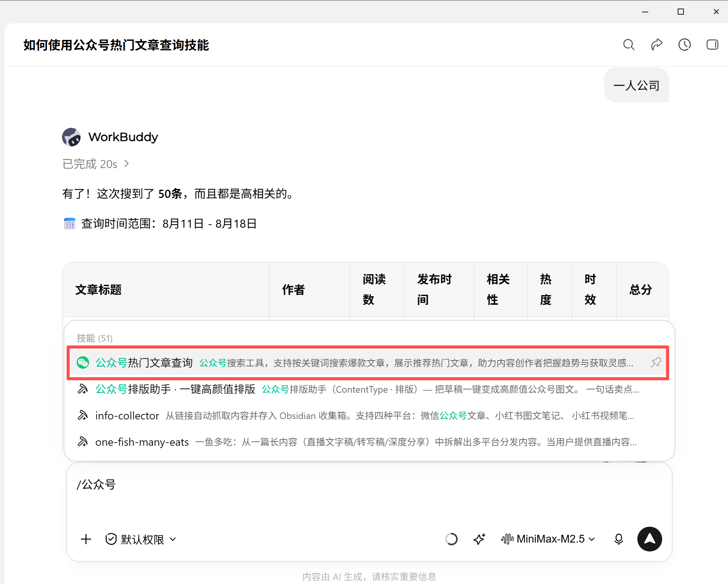The image size is (728, 584).
Task: Click the plus attachment button
Action: pyautogui.click(x=86, y=539)
